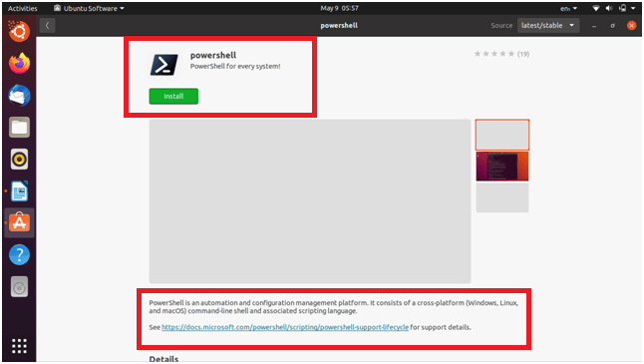Open the star rating reviews (19)

pos(501,54)
